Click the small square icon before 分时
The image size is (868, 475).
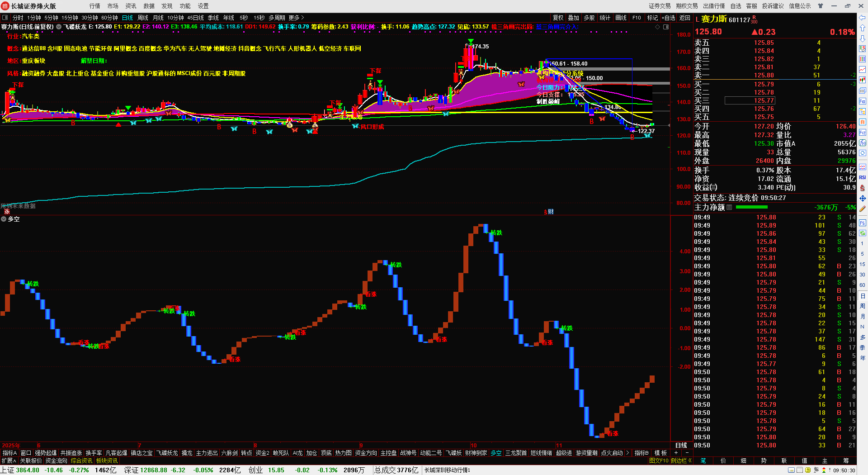pyautogui.click(x=5, y=18)
